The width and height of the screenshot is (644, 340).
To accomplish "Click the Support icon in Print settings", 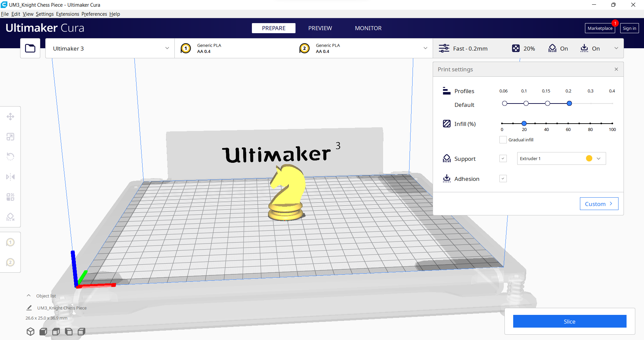I will 447,158.
